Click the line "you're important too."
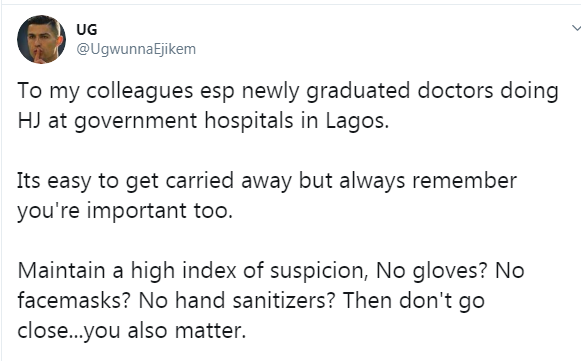 coord(125,211)
